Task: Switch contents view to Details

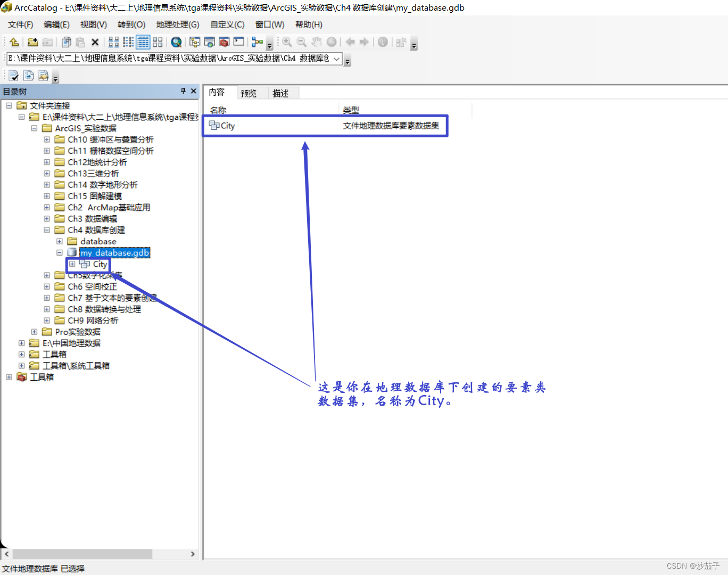Action: pos(143,42)
